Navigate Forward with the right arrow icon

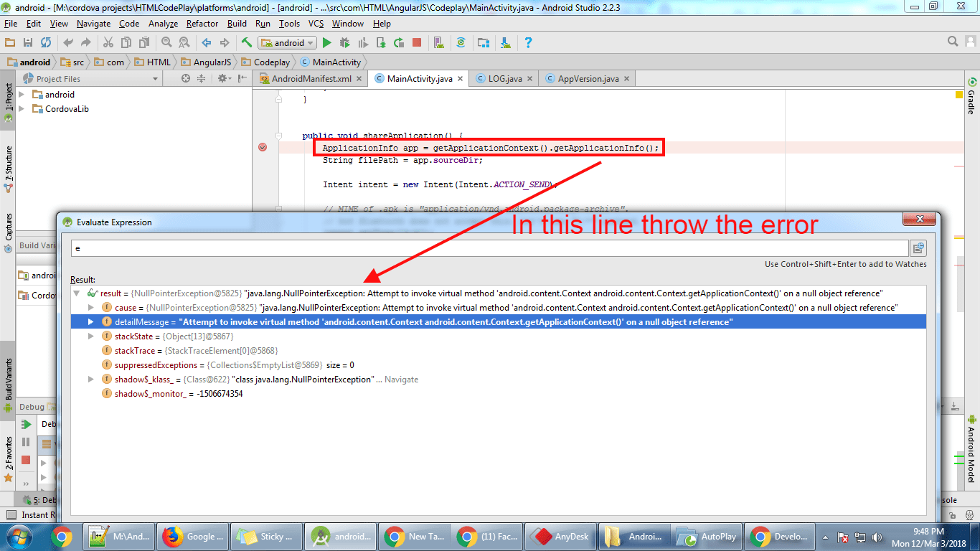[225, 42]
